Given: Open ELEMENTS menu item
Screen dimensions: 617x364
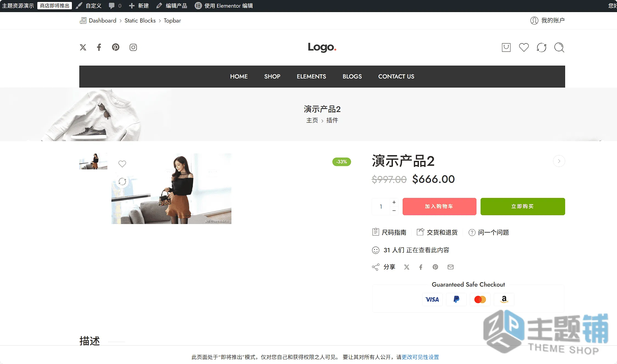Looking at the screenshot, I should point(311,76).
